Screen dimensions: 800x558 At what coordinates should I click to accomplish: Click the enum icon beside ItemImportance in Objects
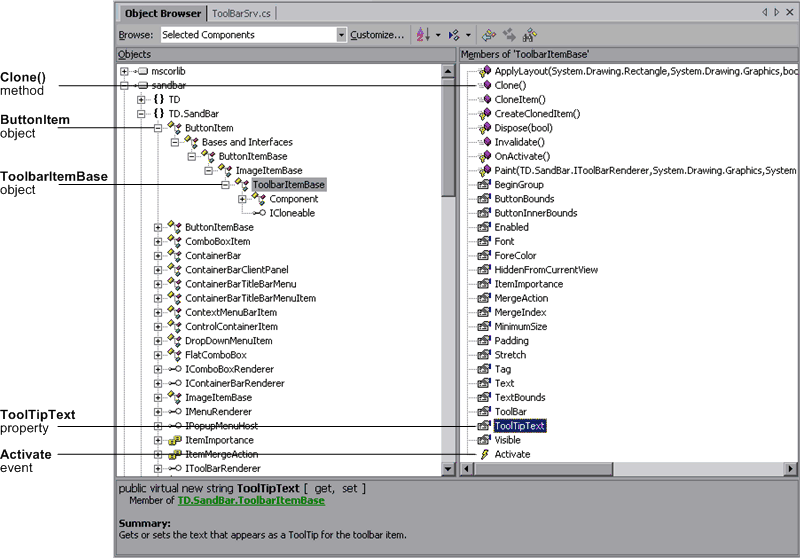[175, 440]
